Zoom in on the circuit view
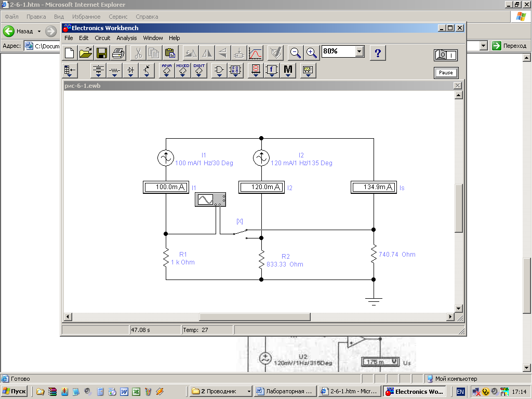 pyautogui.click(x=312, y=54)
